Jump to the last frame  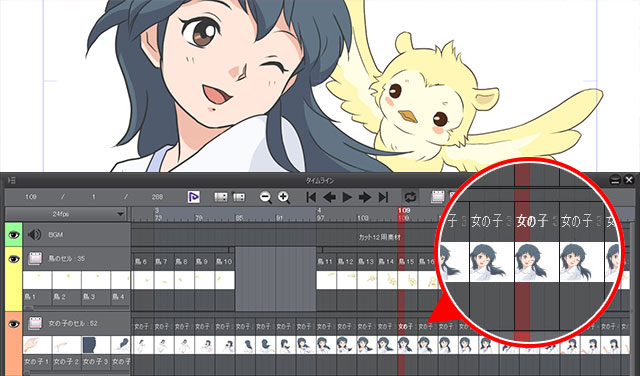[383, 198]
